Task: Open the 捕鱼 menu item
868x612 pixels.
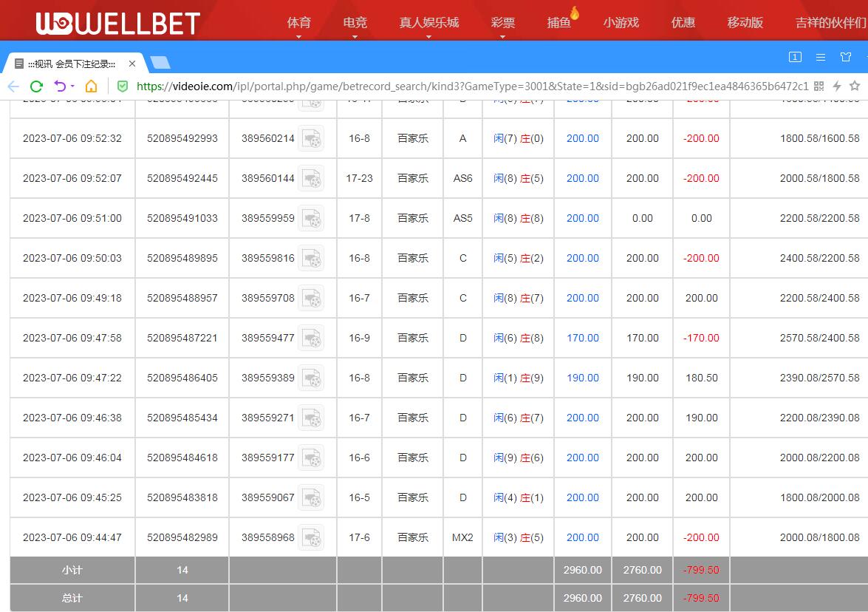Action: (558, 23)
